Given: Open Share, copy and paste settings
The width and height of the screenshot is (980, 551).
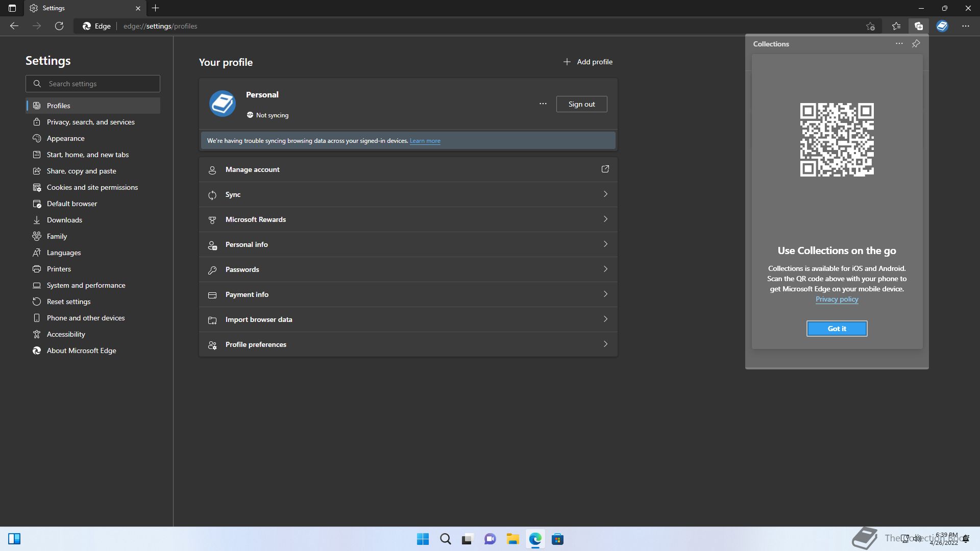Looking at the screenshot, I should 93,171.
